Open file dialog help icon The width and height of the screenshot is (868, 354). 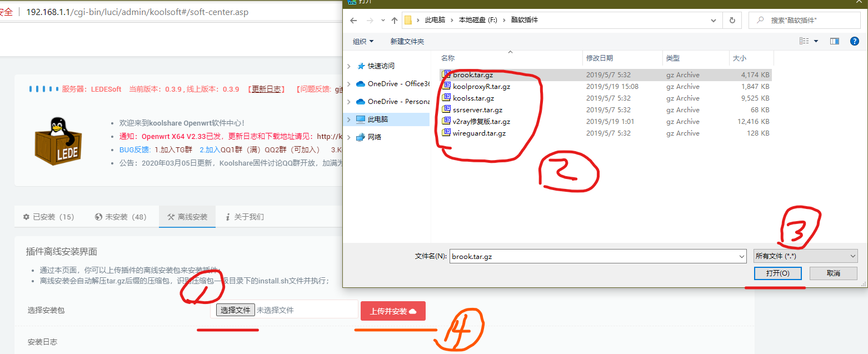[x=855, y=41]
